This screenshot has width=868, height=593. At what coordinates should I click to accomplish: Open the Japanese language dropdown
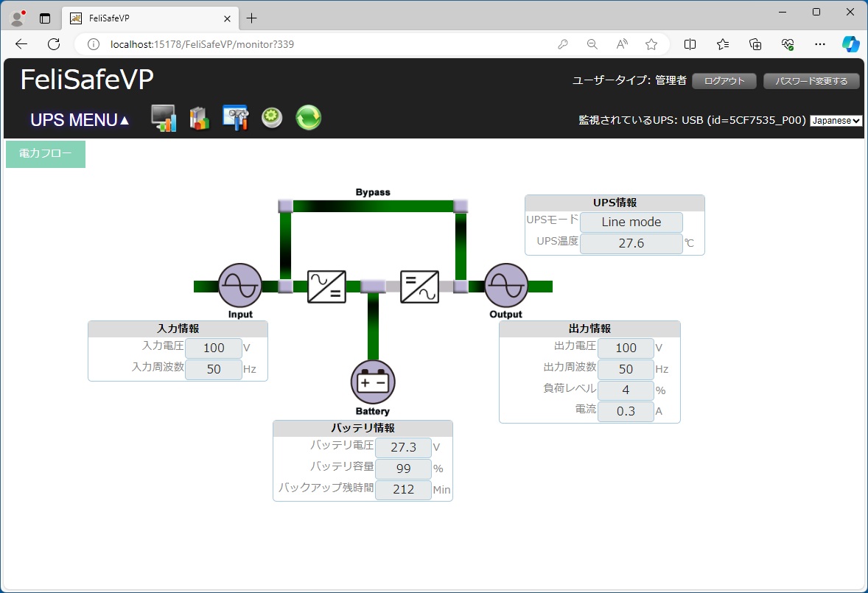coord(836,121)
